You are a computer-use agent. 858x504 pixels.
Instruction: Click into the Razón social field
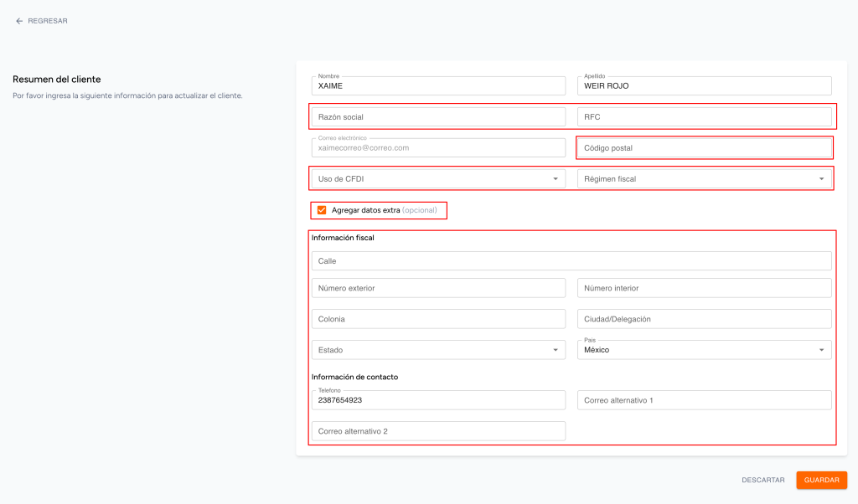pyautogui.click(x=438, y=117)
